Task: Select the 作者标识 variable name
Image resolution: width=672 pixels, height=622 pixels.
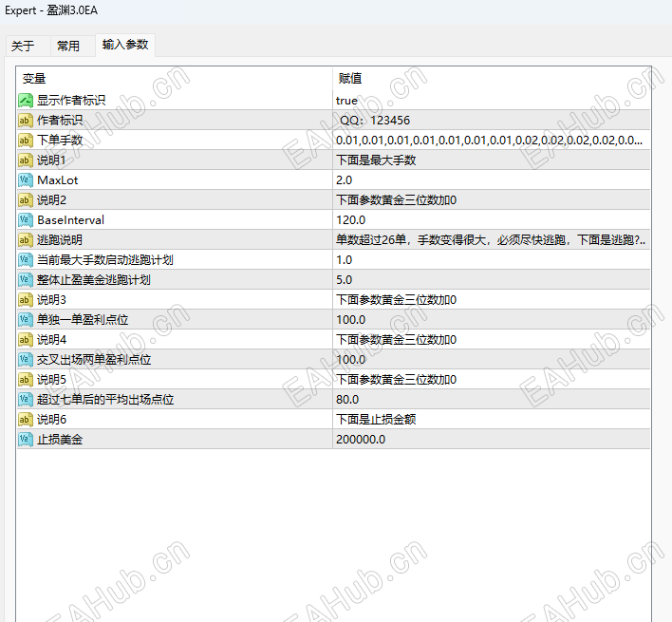Action: [60, 121]
